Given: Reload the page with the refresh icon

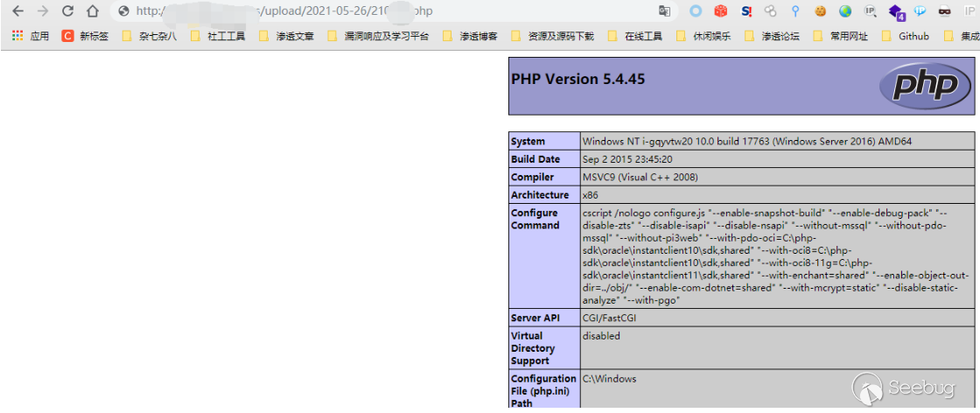Looking at the screenshot, I should [x=67, y=11].
